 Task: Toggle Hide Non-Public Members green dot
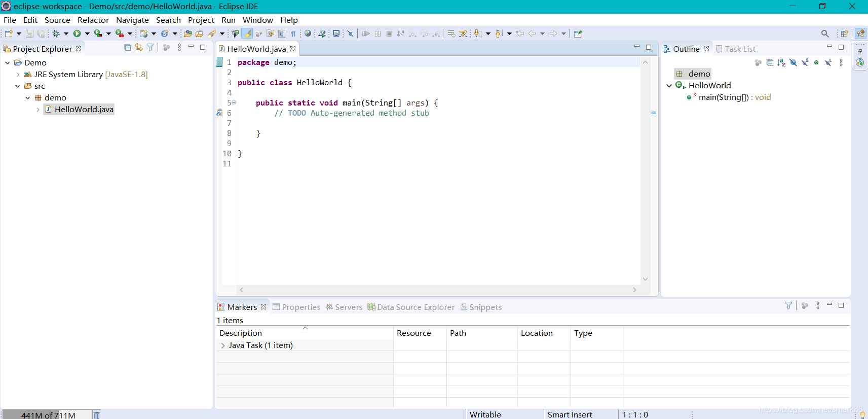coord(816,63)
